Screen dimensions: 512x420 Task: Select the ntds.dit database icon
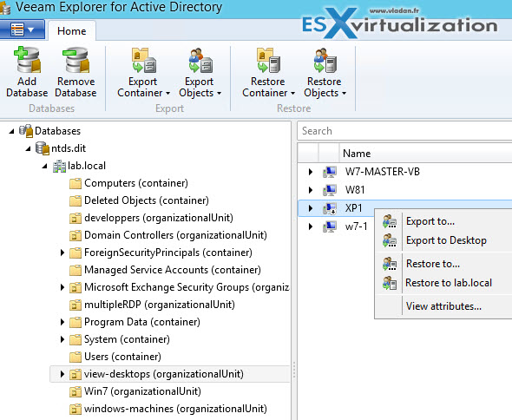(x=43, y=148)
